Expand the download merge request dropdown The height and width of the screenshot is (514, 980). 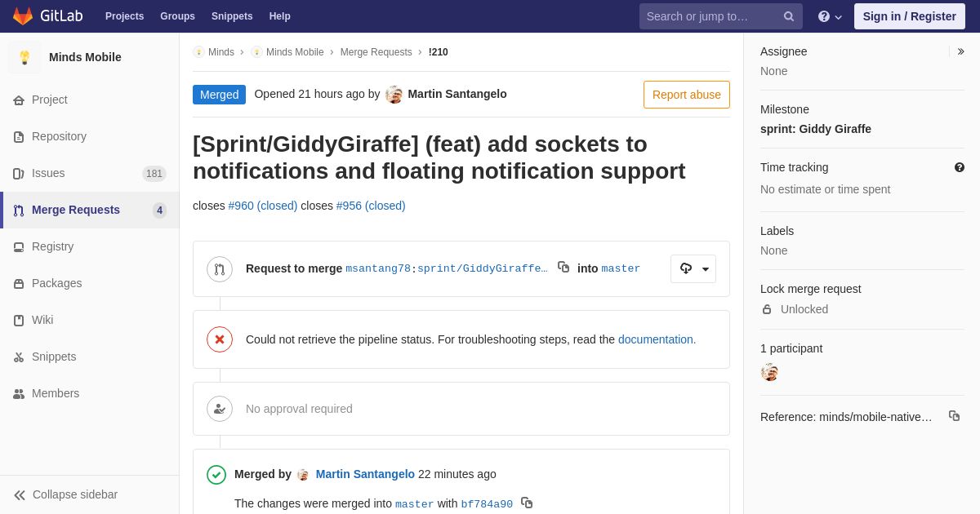point(693,268)
